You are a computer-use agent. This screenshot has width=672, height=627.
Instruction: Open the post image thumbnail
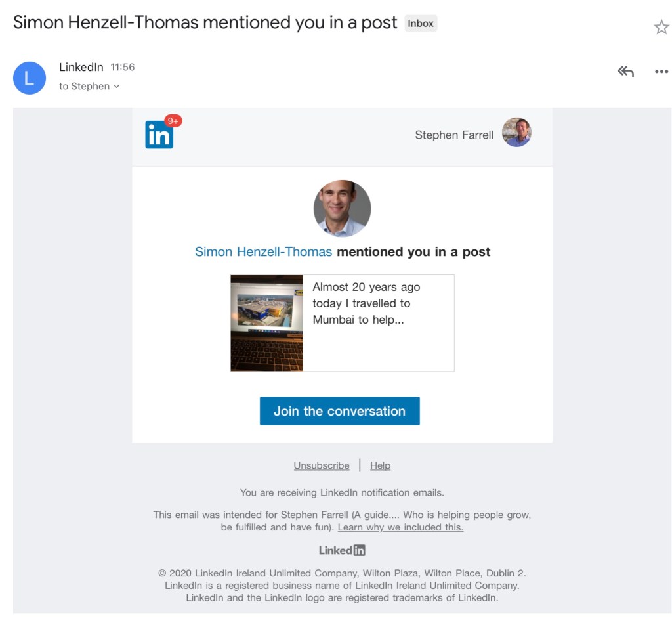click(266, 323)
